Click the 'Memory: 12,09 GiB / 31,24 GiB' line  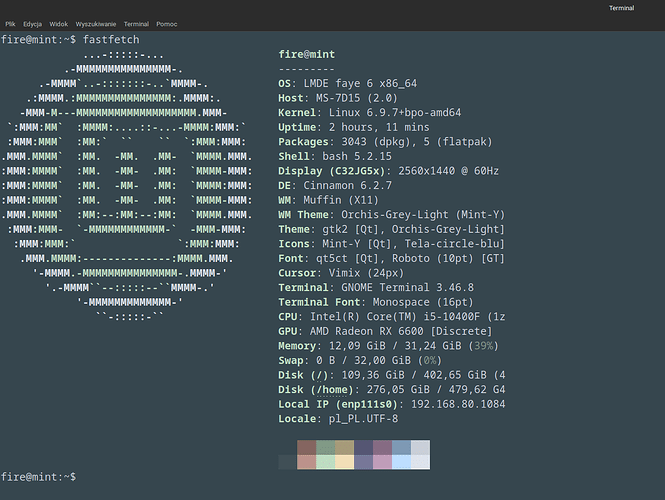(x=388, y=346)
